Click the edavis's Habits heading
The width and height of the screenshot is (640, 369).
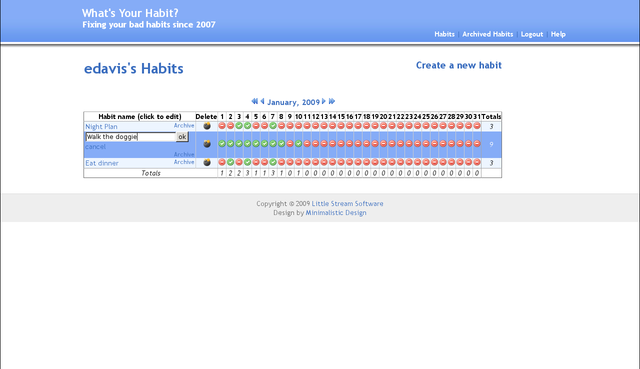pyautogui.click(x=133, y=69)
